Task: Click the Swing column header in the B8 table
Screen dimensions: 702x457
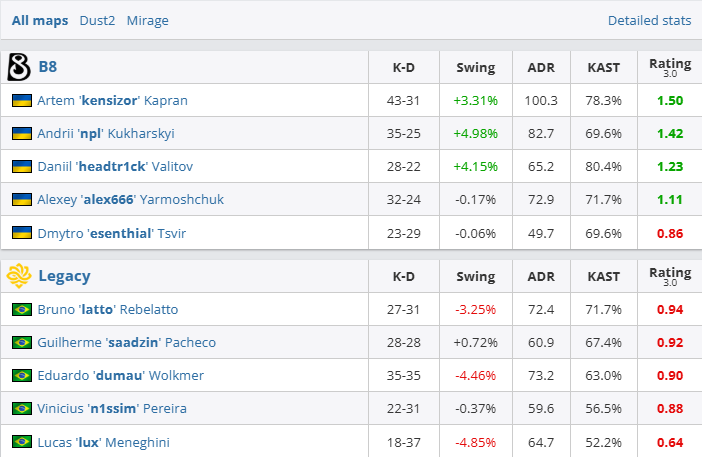Action: (475, 68)
